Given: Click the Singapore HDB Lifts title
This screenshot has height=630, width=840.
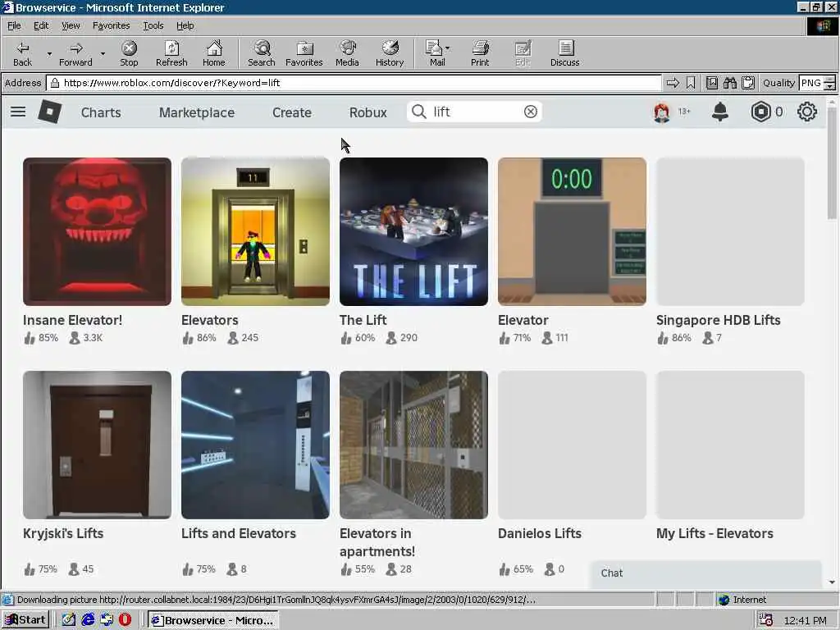Looking at the screenshot, I should click(x=718, y=320).
